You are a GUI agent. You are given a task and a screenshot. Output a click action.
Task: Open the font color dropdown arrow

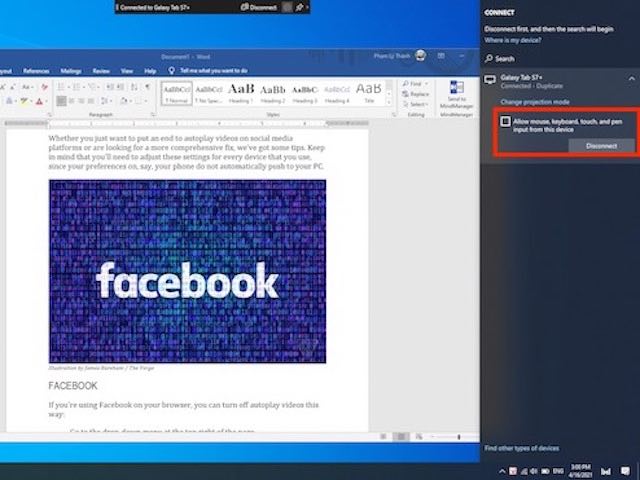(x=46, y=101)
